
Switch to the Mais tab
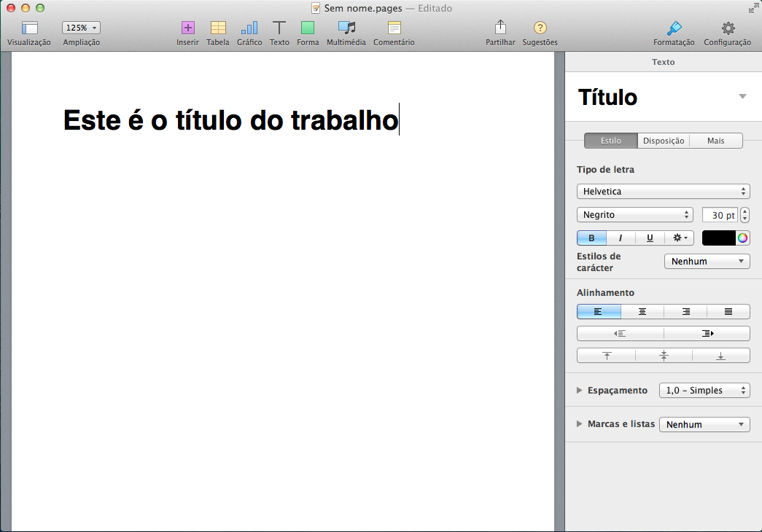[716, 141]
